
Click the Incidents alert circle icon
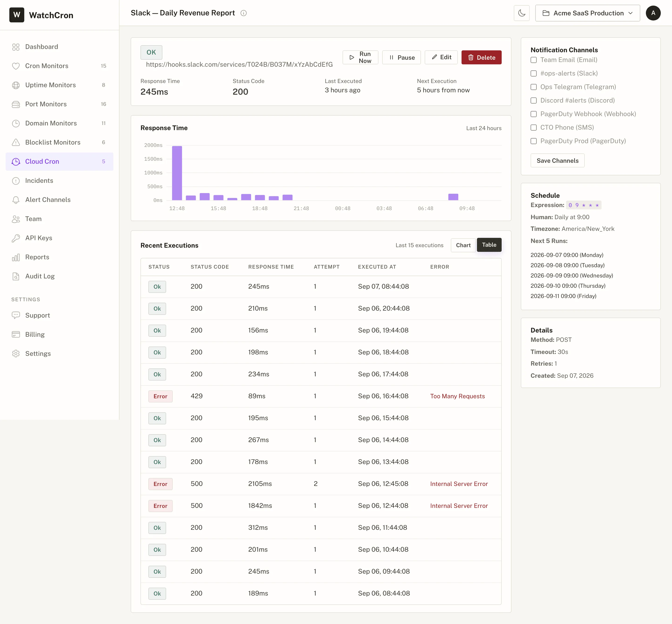tap(16, 181)
